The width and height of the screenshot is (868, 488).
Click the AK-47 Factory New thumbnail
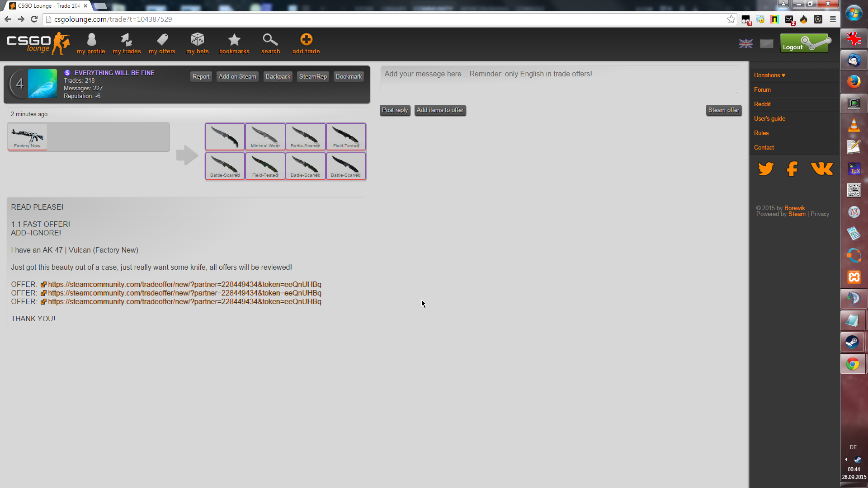(28, 137)
